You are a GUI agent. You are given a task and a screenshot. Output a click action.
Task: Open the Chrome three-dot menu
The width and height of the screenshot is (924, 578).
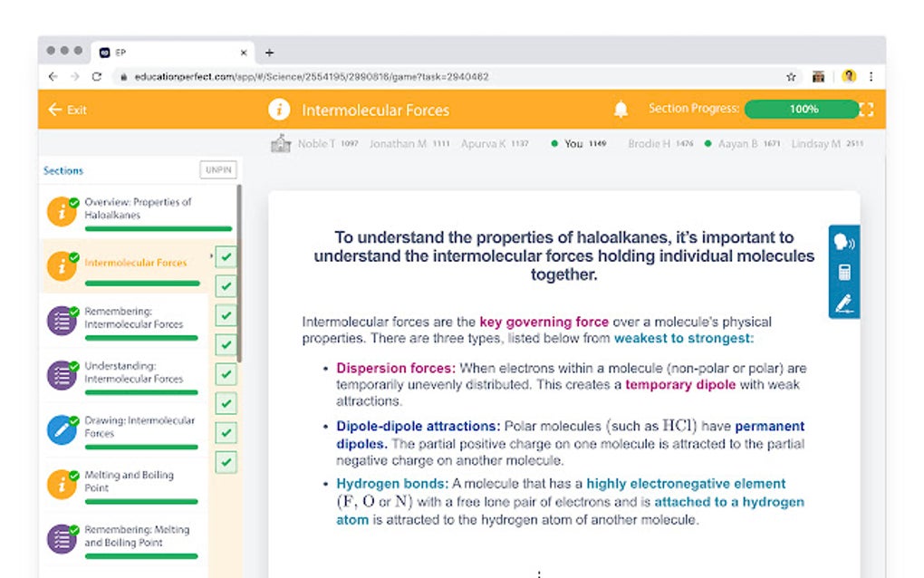click(x=871, y=77)
